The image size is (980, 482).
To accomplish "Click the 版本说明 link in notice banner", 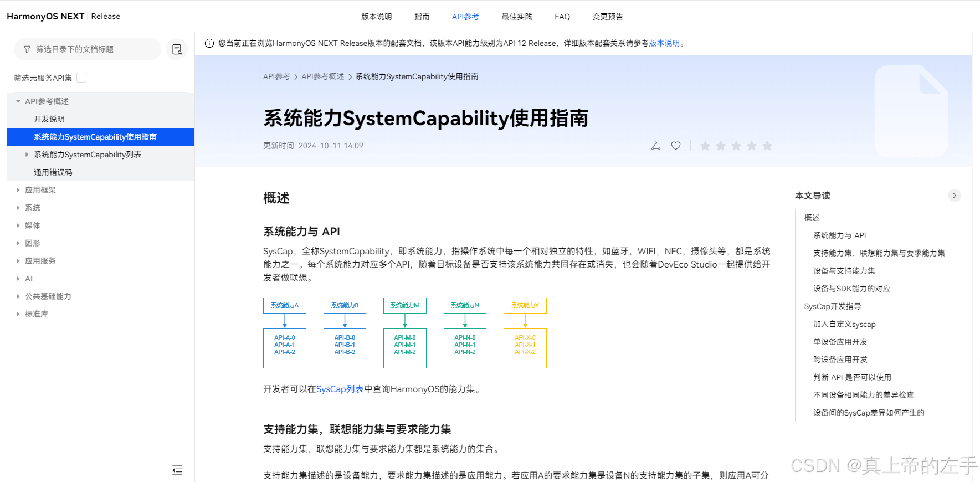I will point(664,43).
